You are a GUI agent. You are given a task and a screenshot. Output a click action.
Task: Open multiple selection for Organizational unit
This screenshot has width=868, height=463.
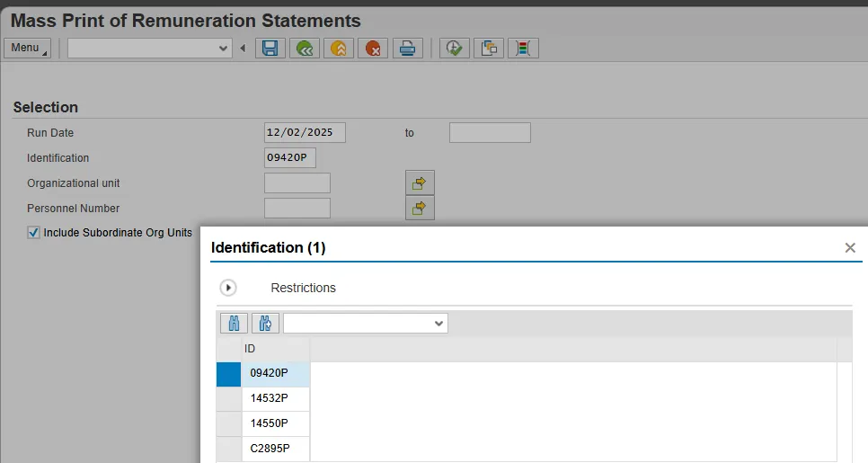pos(420,183)
